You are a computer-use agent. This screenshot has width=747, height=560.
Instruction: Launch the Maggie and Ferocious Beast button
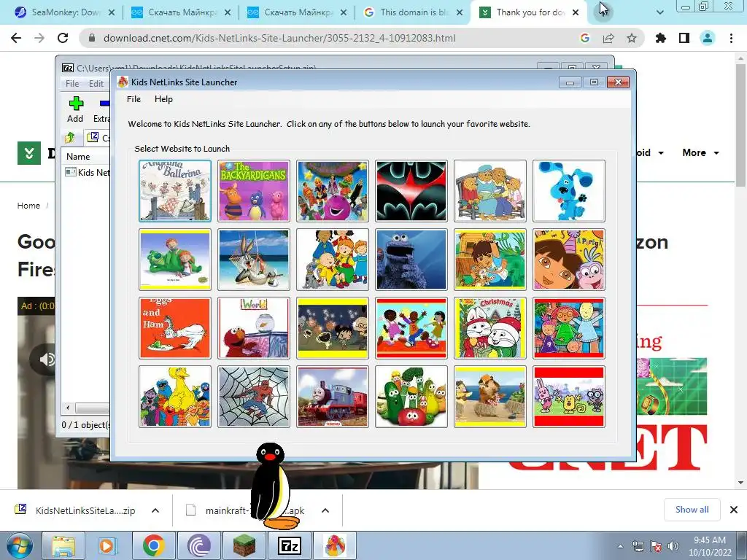click(x=569, y=328)
